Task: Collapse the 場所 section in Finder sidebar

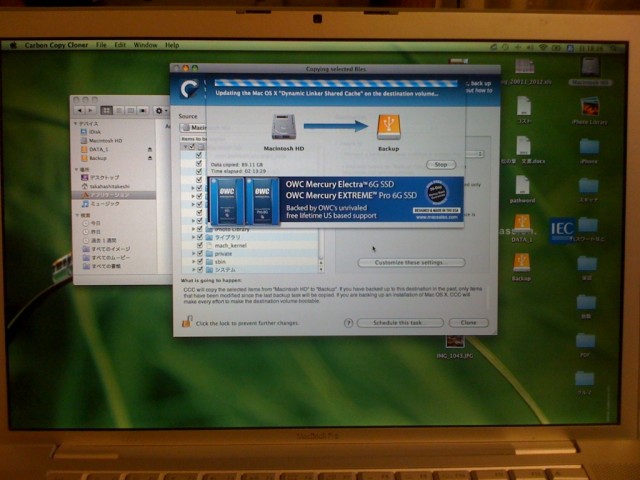Action: [x=76, y=169]
